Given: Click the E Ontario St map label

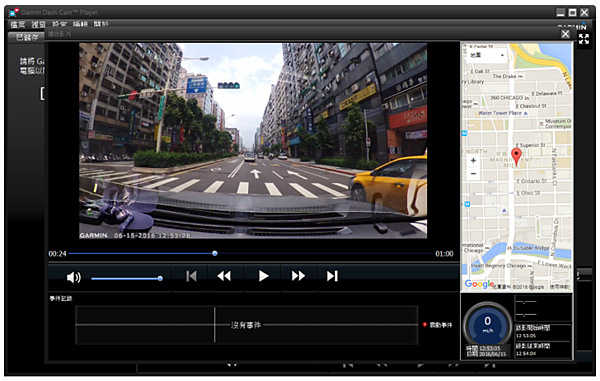Looking at the screenshot, I should pos(532,181).
